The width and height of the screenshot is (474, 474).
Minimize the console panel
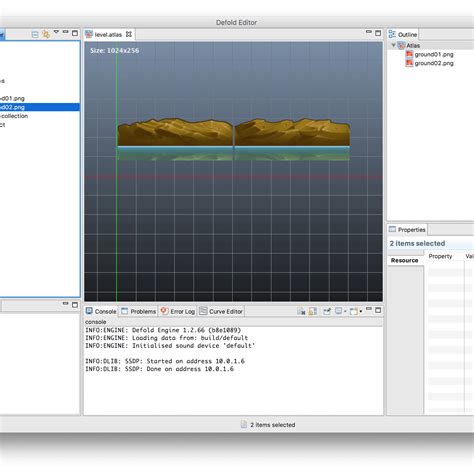point(369,309)
